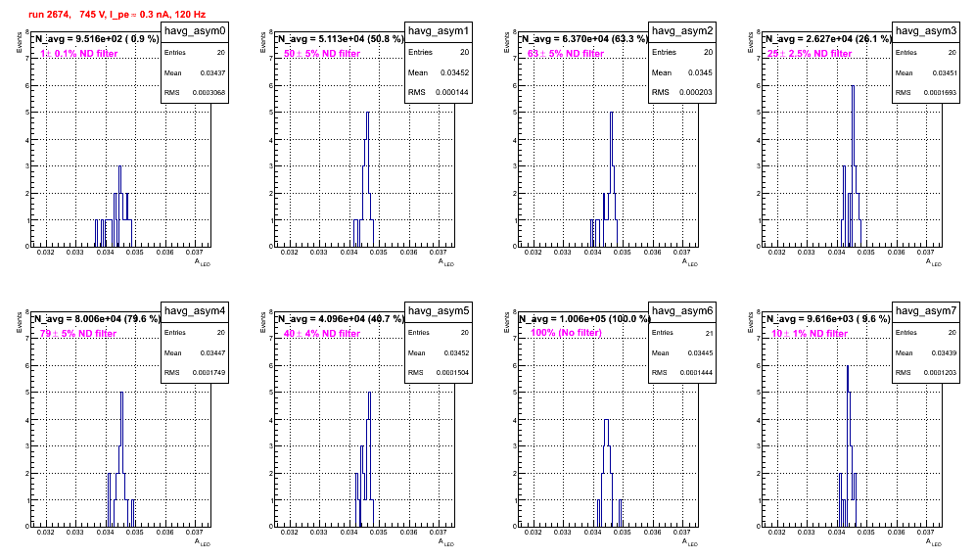
Task: Click the N_avg = 4.096e+04 label
Action: pos(341,319)
